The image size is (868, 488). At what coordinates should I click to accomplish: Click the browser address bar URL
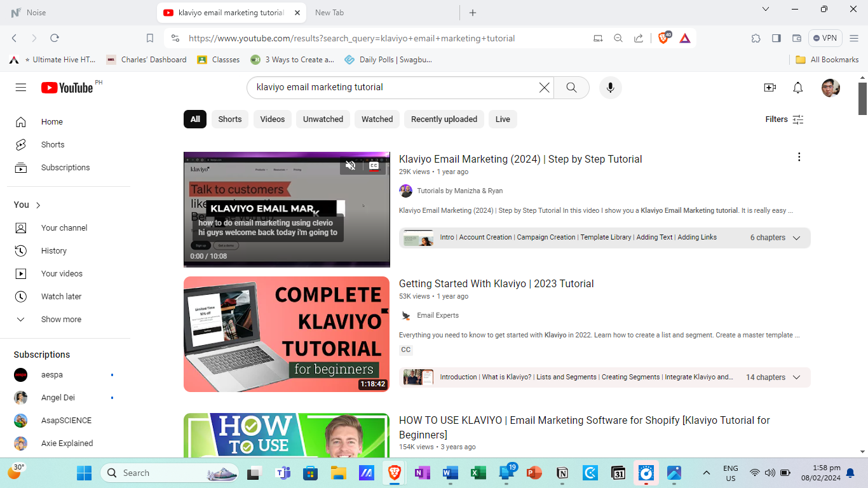[351, 38]
